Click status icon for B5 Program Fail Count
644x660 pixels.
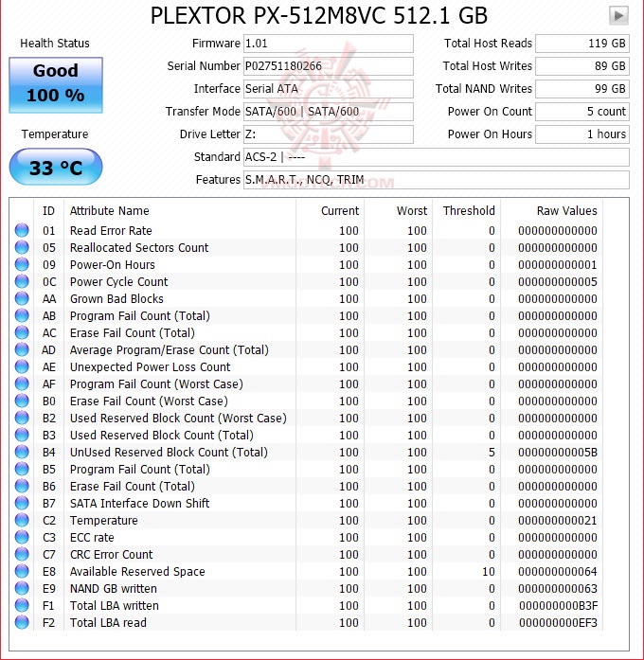point(22,469)
